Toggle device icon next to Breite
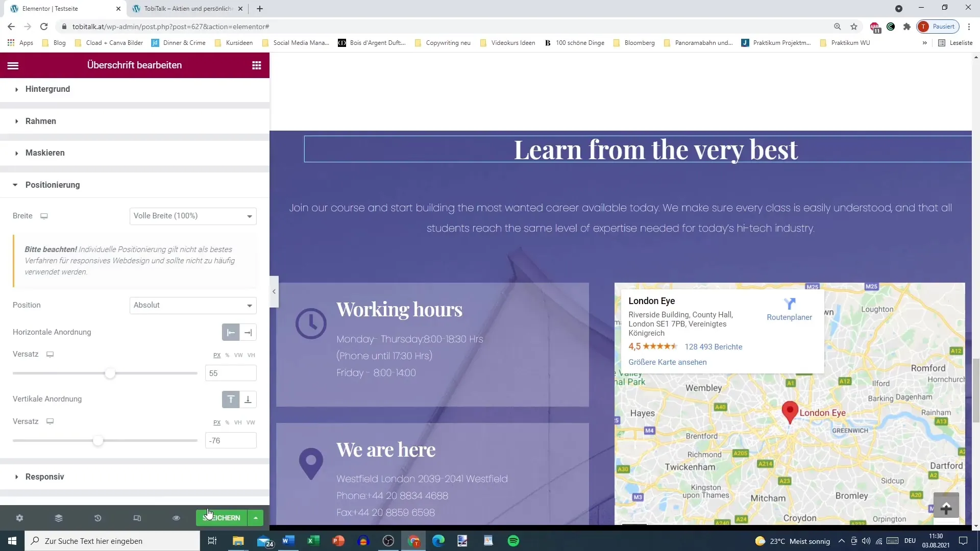 (x=44, y=216)
